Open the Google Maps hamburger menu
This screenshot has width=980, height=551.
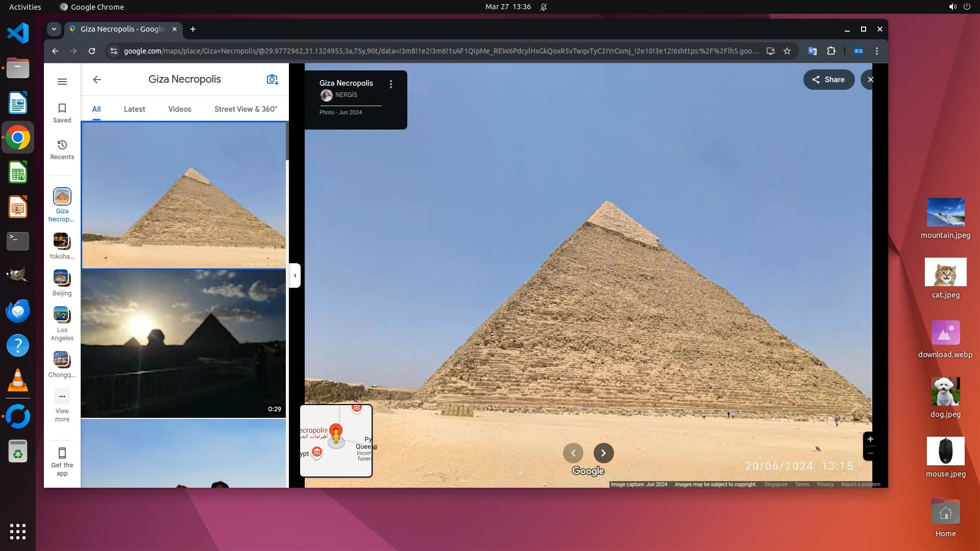tap(62, 82)
